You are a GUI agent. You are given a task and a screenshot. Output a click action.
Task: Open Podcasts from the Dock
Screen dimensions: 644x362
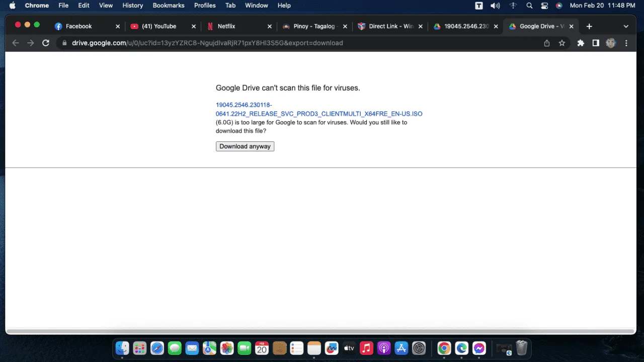coord(383,348)
